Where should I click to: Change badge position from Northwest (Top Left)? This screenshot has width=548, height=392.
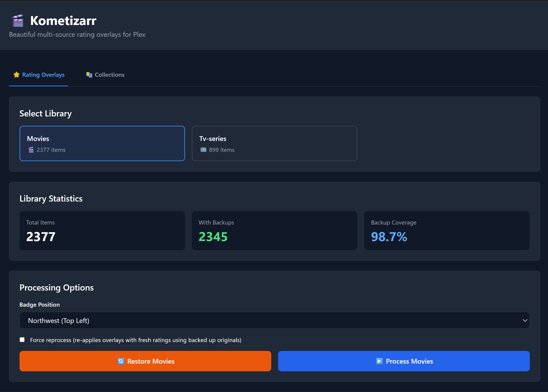274,320
